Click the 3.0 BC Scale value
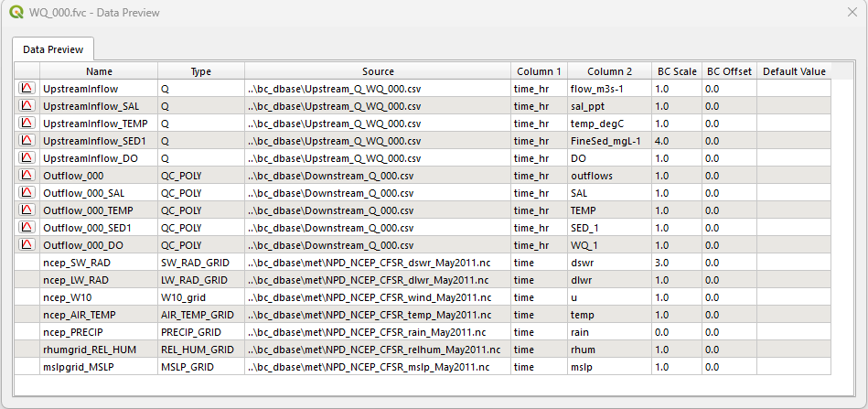The width and height of the screenshot is (868, 409). (x=677, y=263)
